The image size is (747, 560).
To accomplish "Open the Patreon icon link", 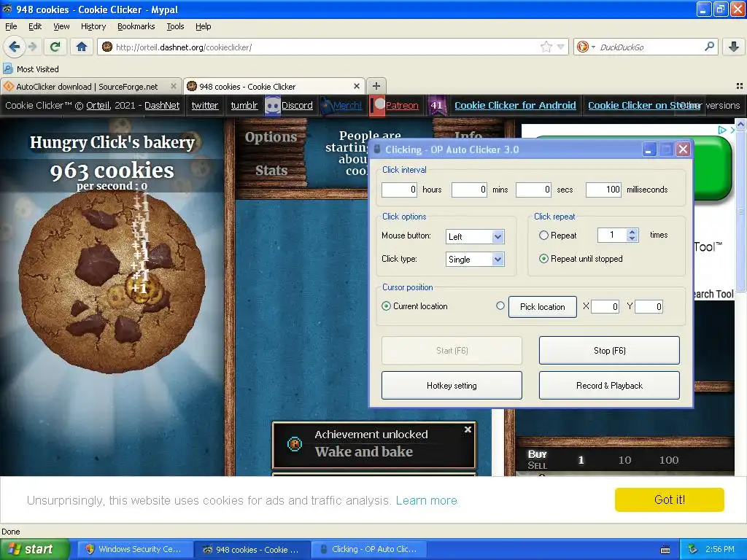I will point(378,105).
